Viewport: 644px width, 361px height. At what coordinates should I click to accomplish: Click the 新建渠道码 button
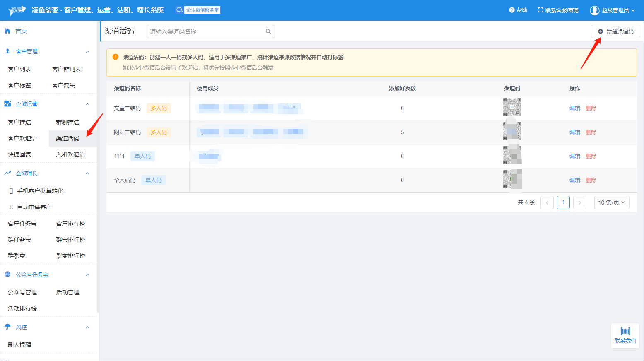tap(615, 31)
